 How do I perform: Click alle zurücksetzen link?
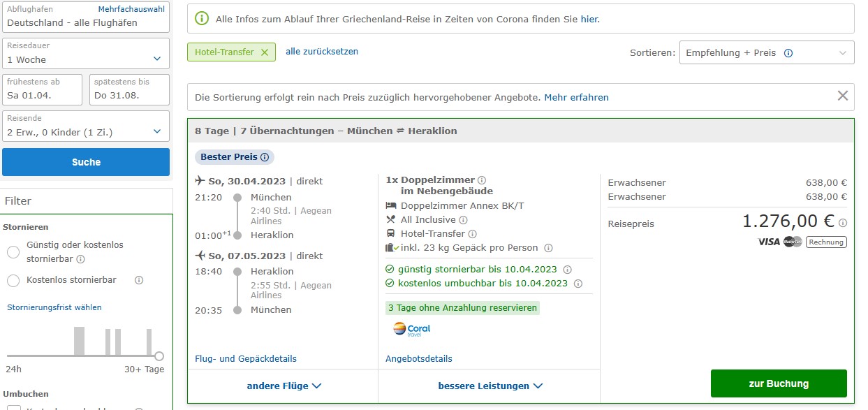pyautogui.click(x=321, y=52)
